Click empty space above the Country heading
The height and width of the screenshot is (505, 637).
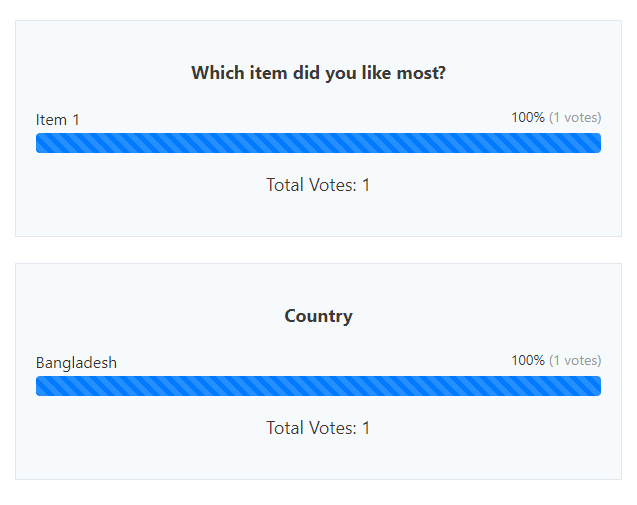point(318,283)
